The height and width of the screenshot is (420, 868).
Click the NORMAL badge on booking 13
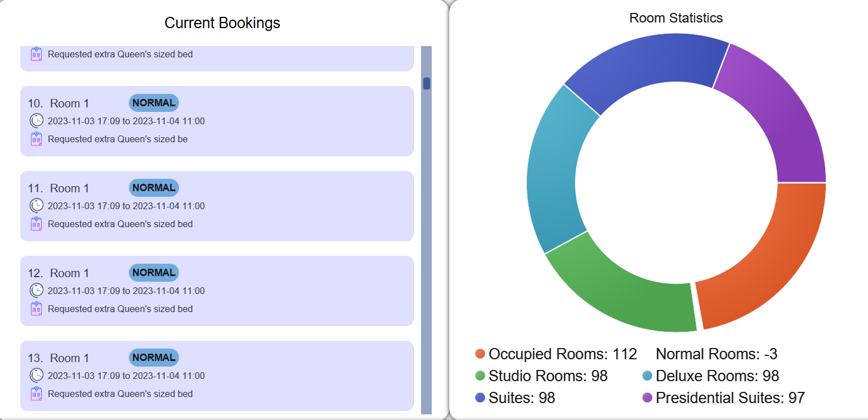click(154, 358)
